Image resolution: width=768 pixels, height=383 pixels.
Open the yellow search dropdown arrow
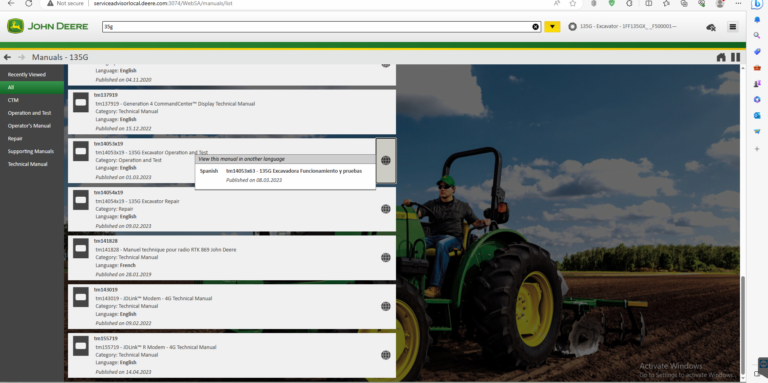pyautogui.click(x=552, y=27)
